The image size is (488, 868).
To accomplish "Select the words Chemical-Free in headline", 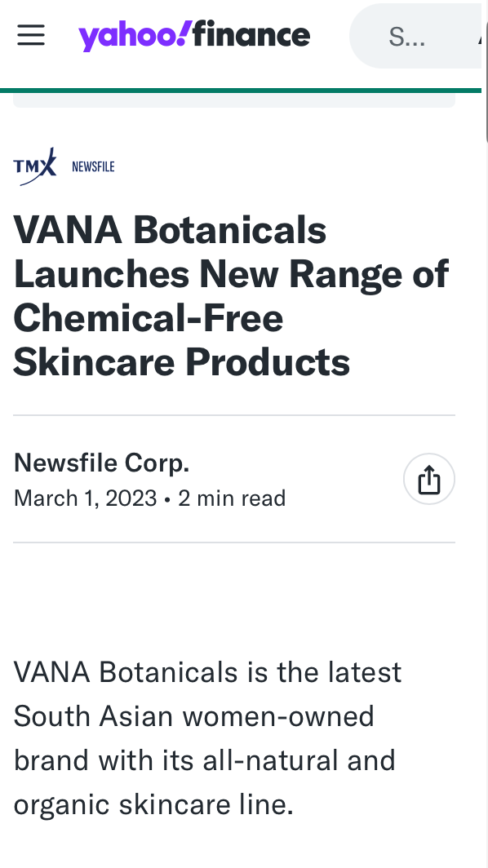I will pos(149,318).
